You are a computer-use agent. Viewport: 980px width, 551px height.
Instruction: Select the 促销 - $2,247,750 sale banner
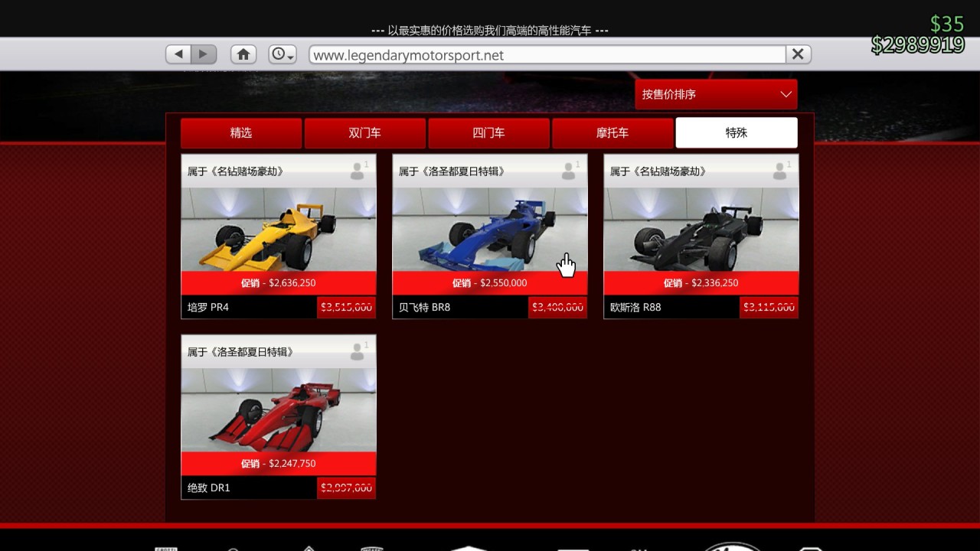(279, 464)
